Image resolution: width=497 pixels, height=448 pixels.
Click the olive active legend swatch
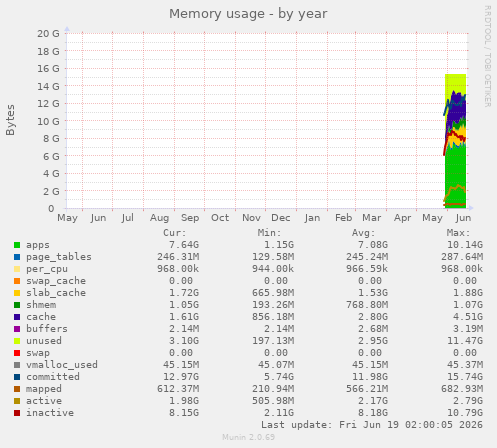coord(17,401)
